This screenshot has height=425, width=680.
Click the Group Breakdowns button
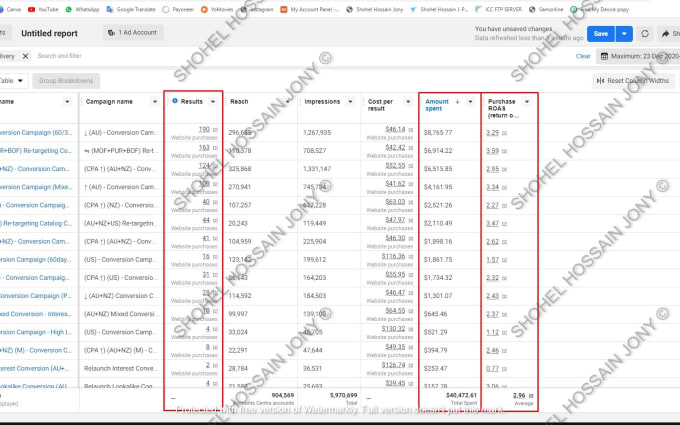point(66,81)
